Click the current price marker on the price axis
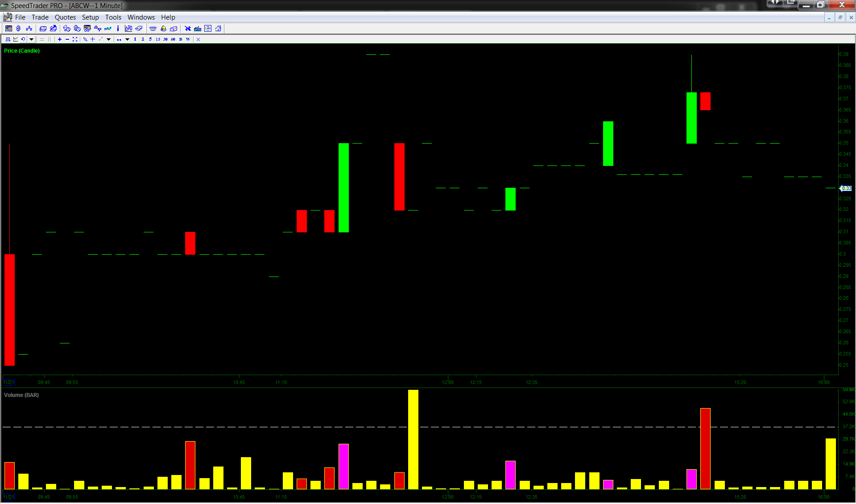 click(x=845, y=188)
